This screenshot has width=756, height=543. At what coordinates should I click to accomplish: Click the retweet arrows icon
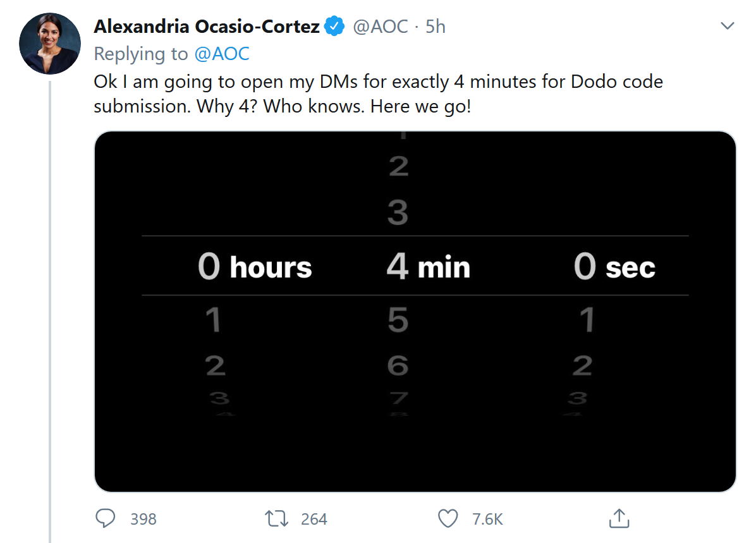coord(276,518)
